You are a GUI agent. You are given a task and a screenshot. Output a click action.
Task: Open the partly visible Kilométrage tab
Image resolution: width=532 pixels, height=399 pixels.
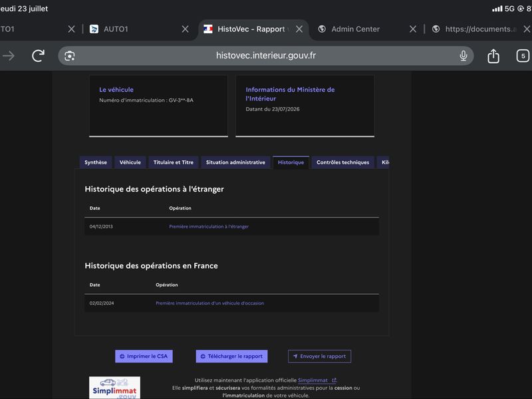(x=384, y=162)
